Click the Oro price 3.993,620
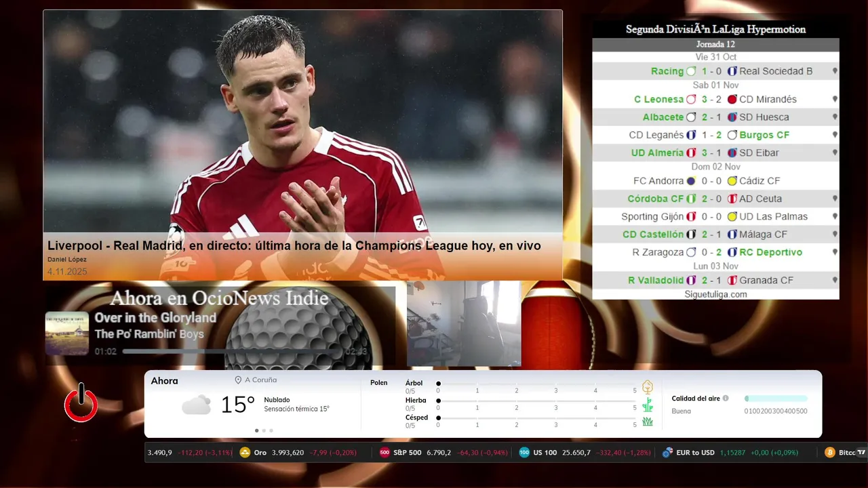The height and width of the screenshot is (488, 868). click(x=288, y=452)
